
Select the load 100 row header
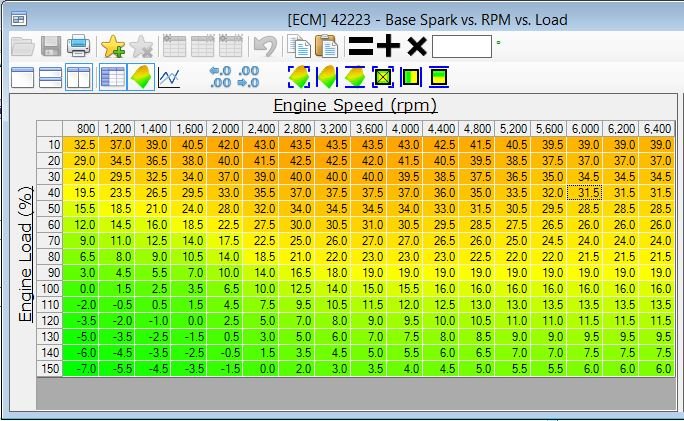(x=49, y=288)
